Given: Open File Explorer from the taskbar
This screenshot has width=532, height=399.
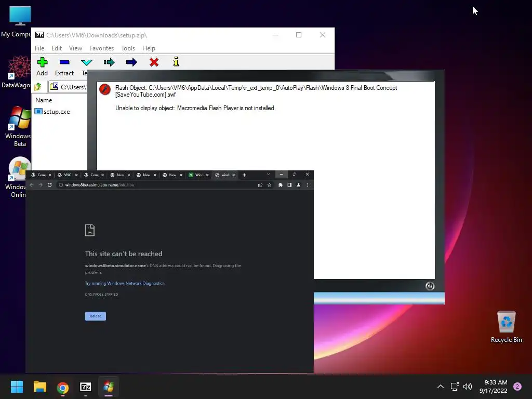Looking at the screenshot, I should [x=39, y=387].
